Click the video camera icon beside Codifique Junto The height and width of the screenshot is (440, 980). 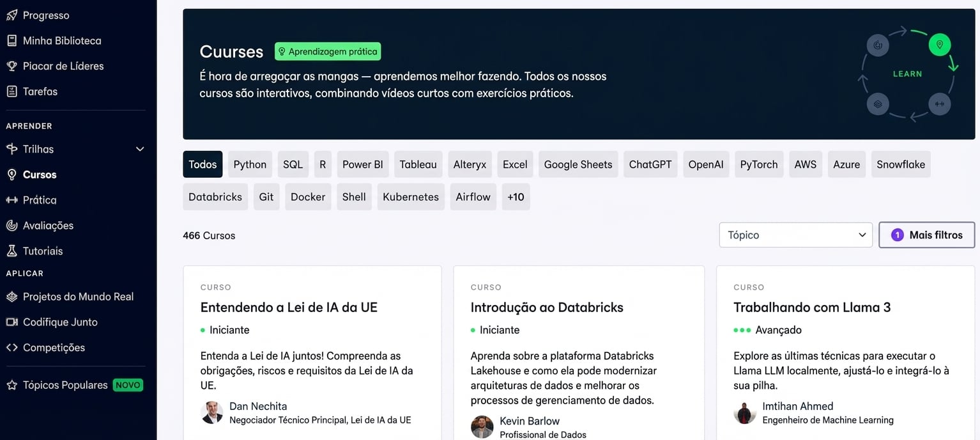11,322
